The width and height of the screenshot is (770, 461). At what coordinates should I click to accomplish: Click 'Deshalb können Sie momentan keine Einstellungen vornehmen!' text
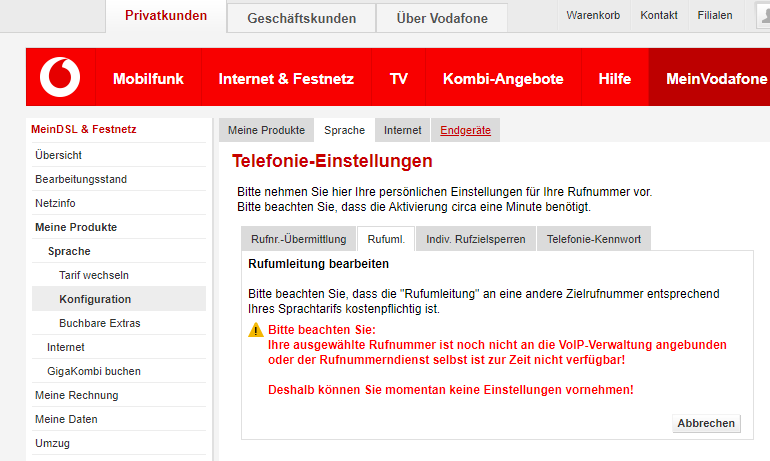(451, 390)
